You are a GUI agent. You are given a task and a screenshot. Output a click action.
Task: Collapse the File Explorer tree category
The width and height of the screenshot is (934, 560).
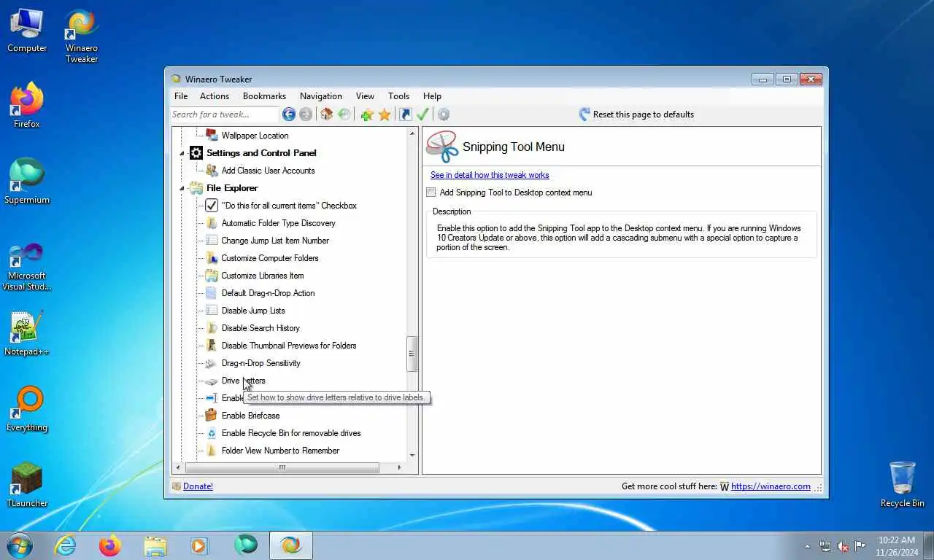point(182,188)
